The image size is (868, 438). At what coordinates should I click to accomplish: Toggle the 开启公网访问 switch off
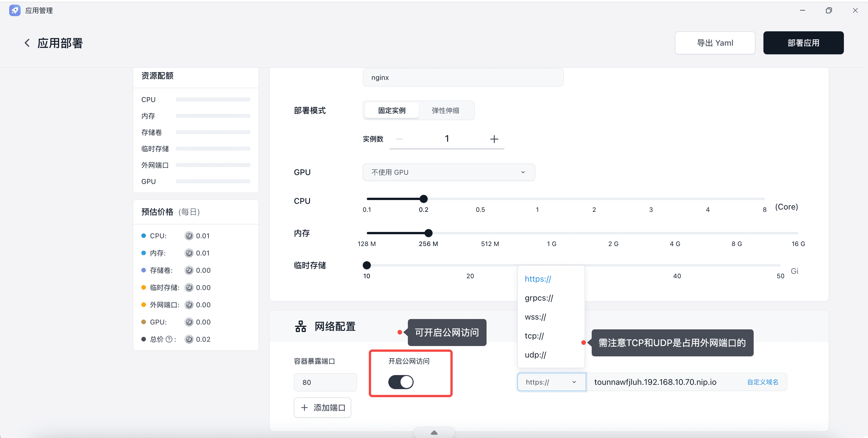click(401, 382)
